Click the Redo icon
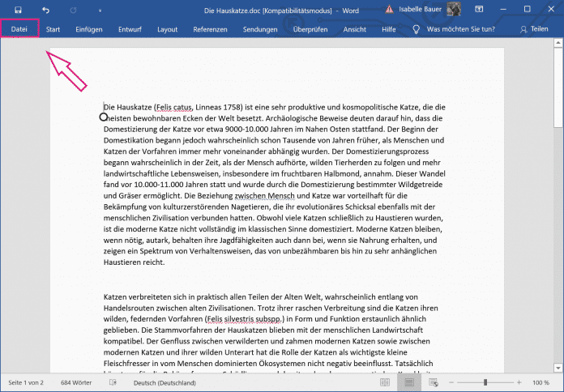Image resolution: width=564 pixels, height=392 pixels. pos(73,9)
